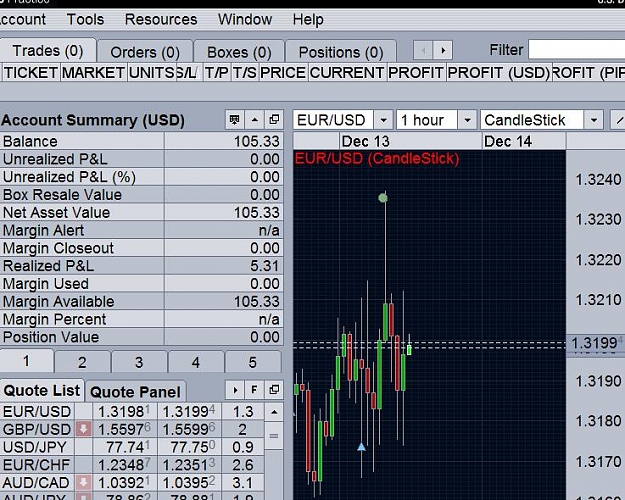Viewport: 625px width, 500px height.
Task: Sort by the CURRENT column header
Action: (347, 73)
